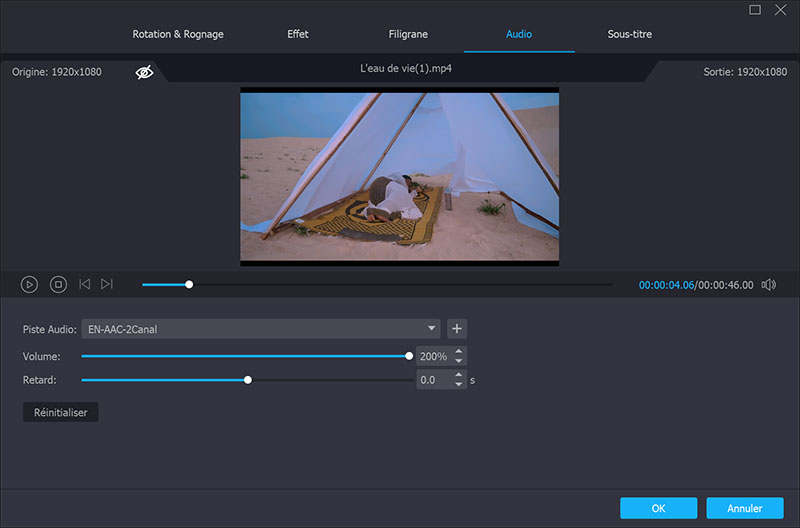The image size is (800, 528).
Task: Add an audio track with plus button
Action: [x=457, y=329]
